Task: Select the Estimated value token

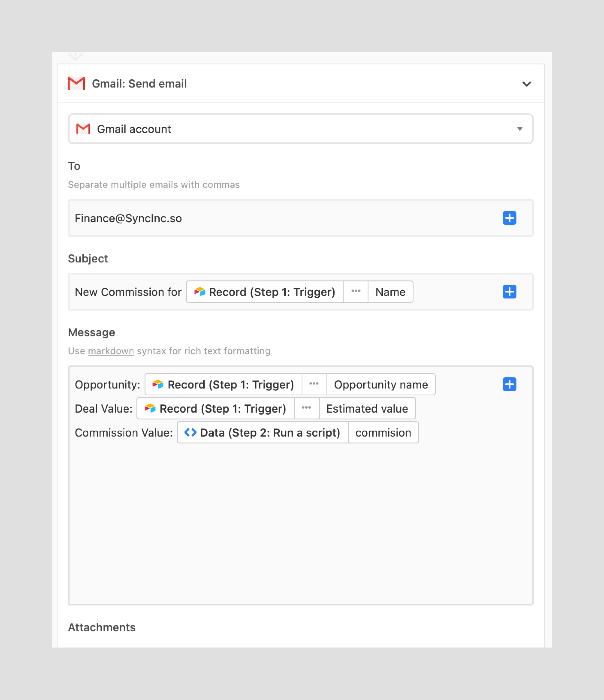Action: (x=367, y=409)
